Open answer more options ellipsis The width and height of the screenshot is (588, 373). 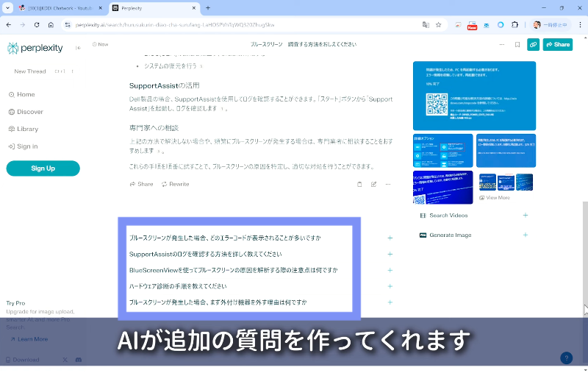388,184
